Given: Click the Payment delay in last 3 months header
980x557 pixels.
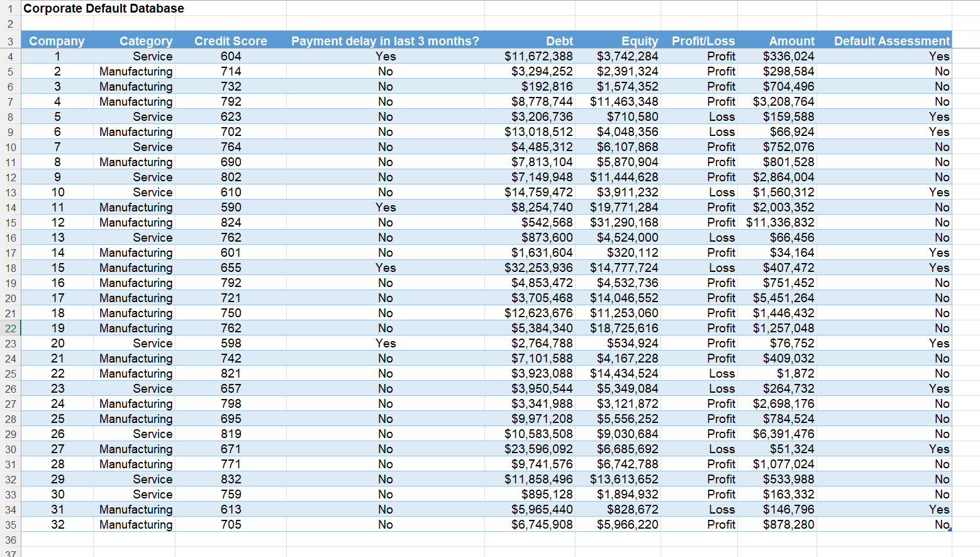Looking at the screenshot, I should coord(386,40).
